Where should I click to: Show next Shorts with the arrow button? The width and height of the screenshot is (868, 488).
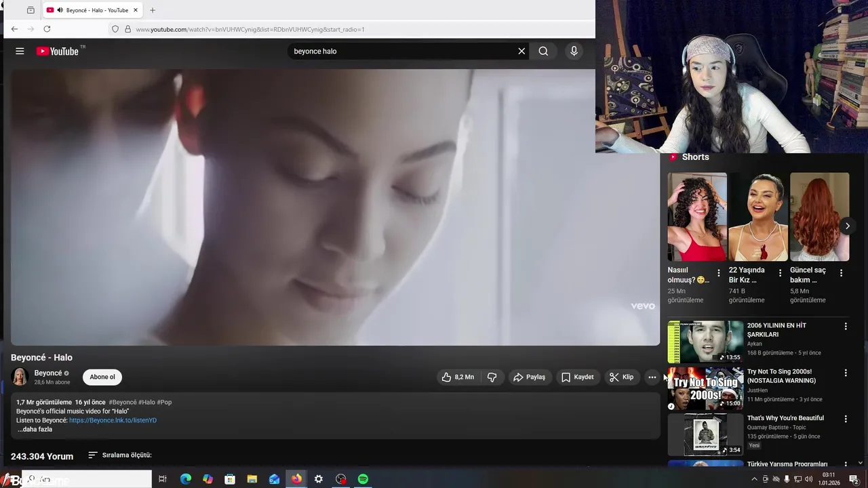pos(847,226)
